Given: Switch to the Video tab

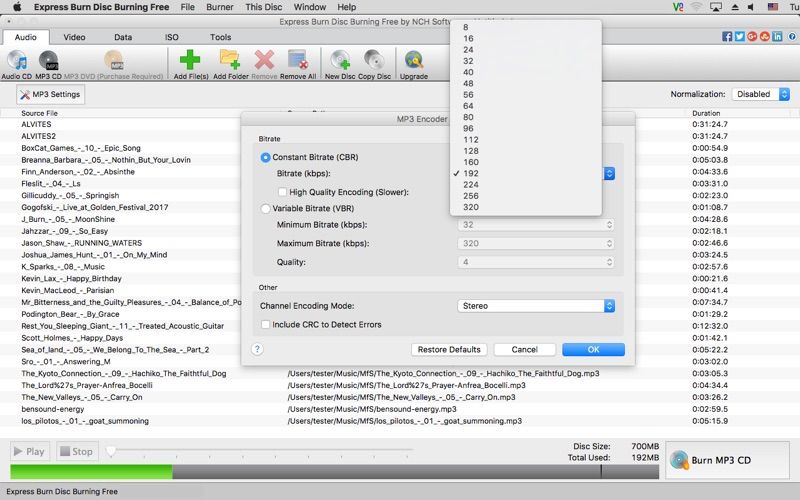Looking at the screenshot, I should (74, 37).
